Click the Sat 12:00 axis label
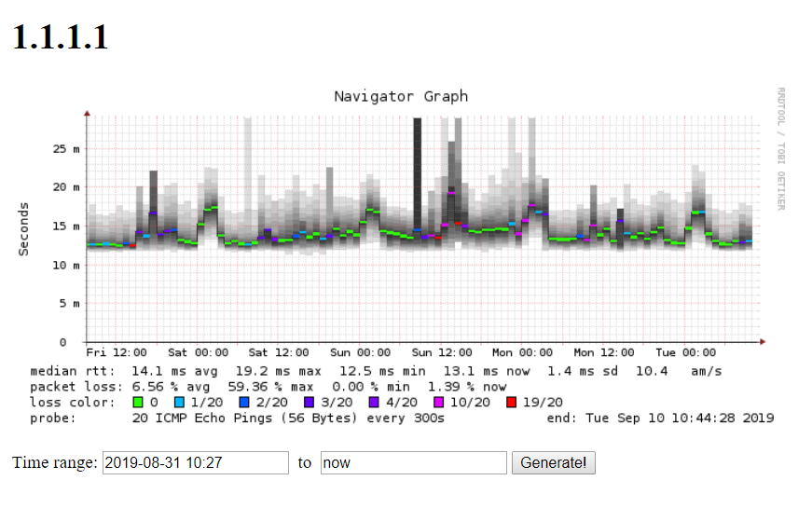 (279, 352)
